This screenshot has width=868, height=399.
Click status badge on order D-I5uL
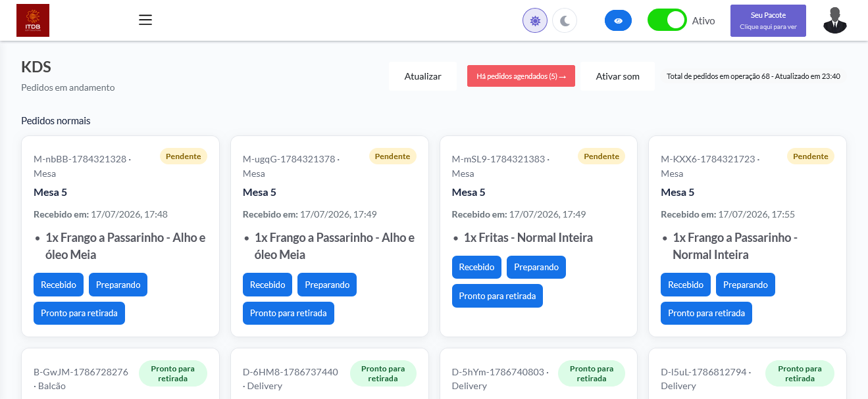[x=800, y=373]
